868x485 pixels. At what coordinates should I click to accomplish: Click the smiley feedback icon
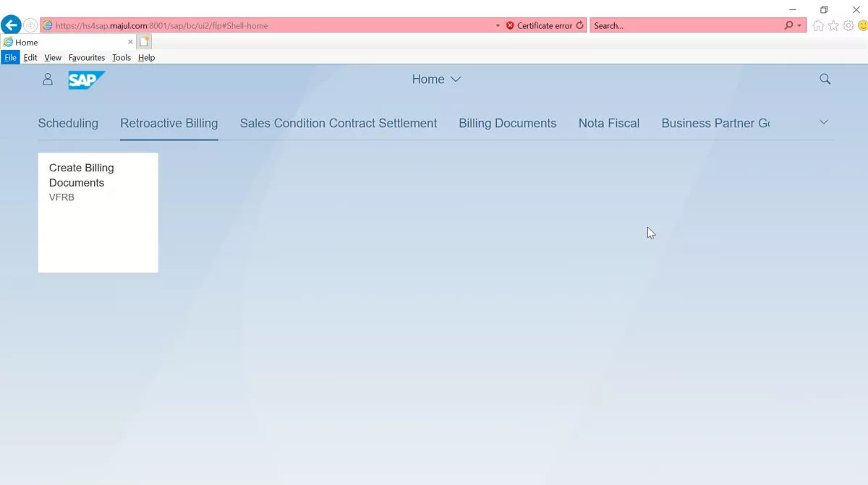(863, 25)
